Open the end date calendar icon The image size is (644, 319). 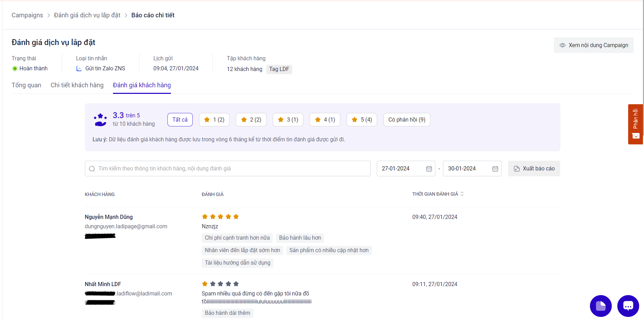coord(495,169)
